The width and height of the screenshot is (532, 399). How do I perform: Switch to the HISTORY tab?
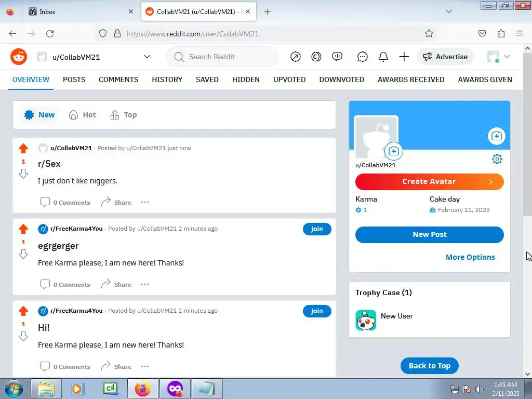tap(167, 79)
